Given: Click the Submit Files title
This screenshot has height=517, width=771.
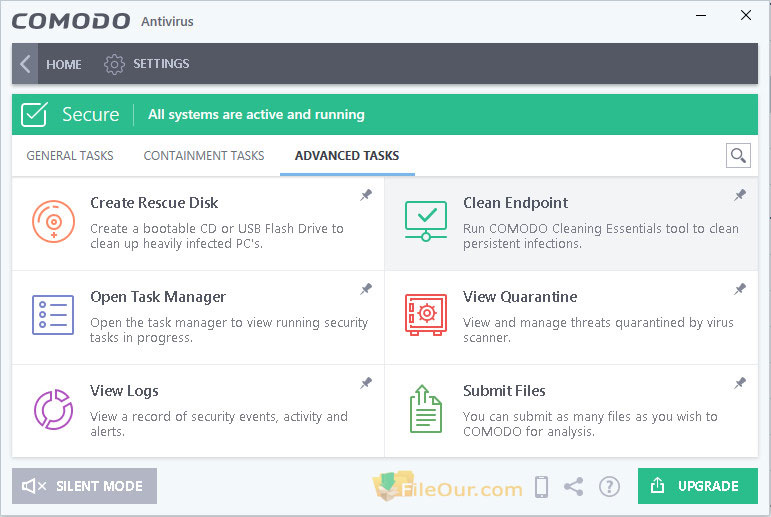Looking at the screenshot, I should click(504, 391).
